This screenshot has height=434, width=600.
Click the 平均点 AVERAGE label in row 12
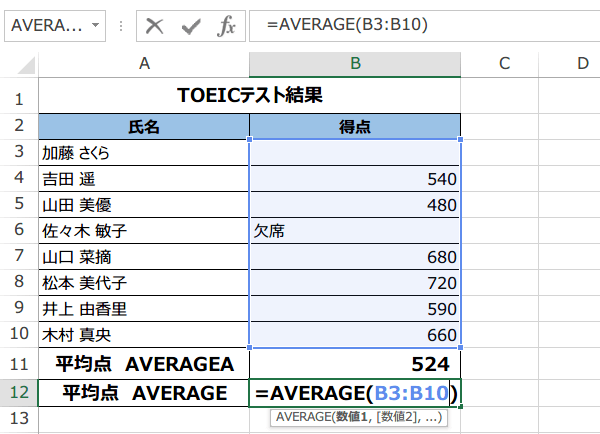click(x=144, y=393)
